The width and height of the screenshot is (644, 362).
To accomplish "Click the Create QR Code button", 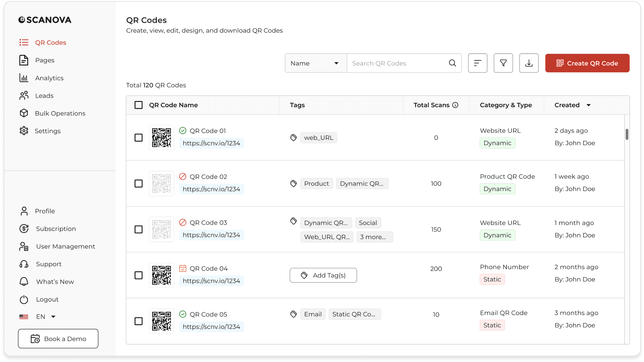I will (587, 63).
